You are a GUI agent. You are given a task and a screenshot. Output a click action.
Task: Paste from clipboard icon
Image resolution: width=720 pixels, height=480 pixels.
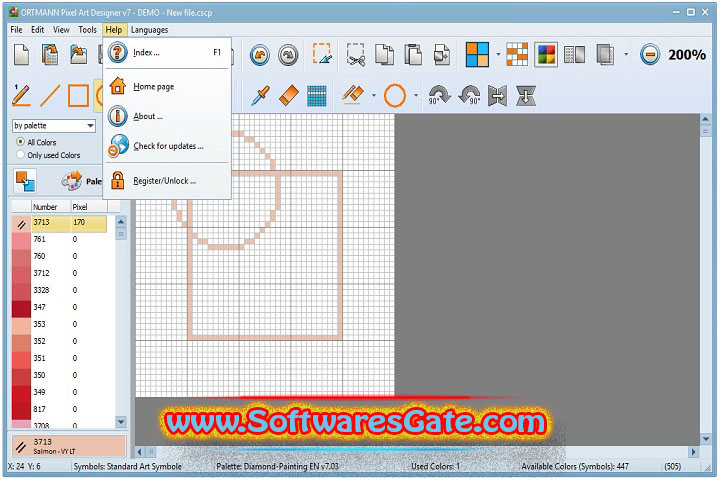(x=413, y=55)
